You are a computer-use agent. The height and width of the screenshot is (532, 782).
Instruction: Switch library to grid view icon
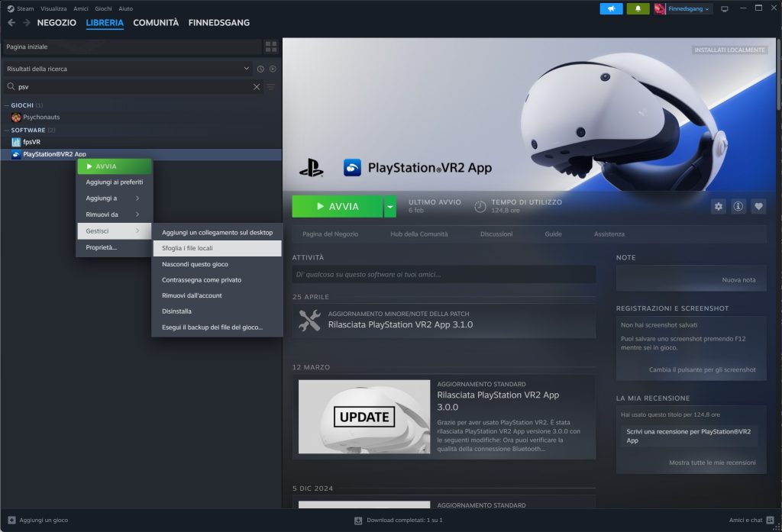coord(271,47)
